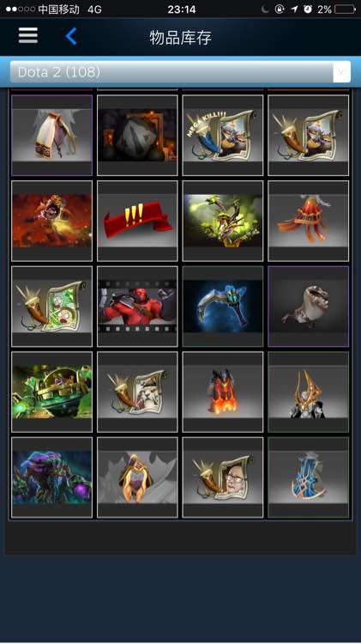Select the red Axe film strip item
The width and height of the screenshot is (361, 644).
[137, 307]
